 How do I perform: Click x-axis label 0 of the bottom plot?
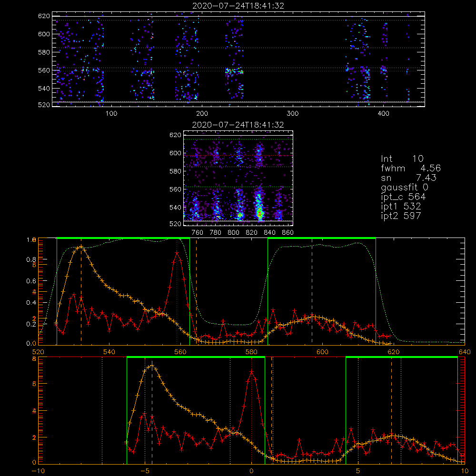[x=251, y=471]
